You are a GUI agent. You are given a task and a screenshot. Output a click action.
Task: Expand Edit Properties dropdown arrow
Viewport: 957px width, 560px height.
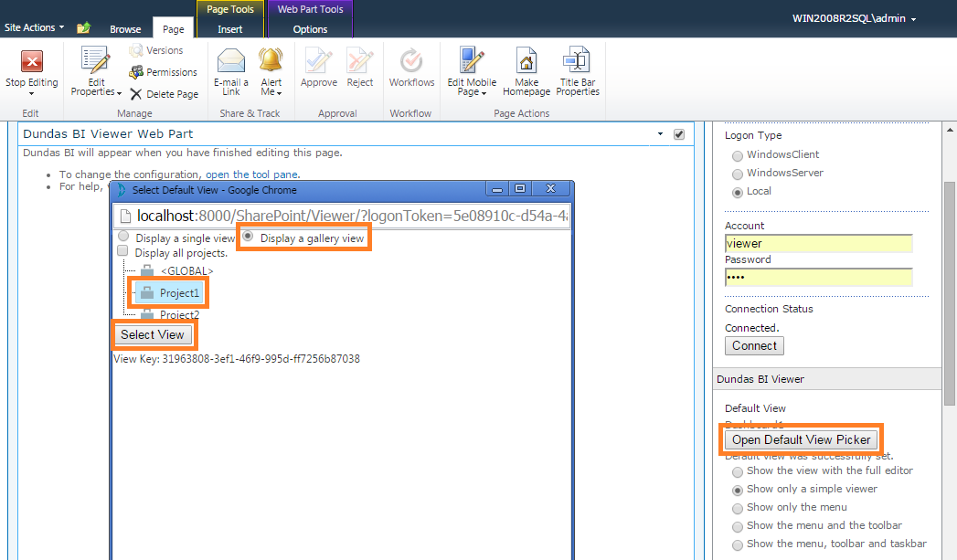coord(119,93)
